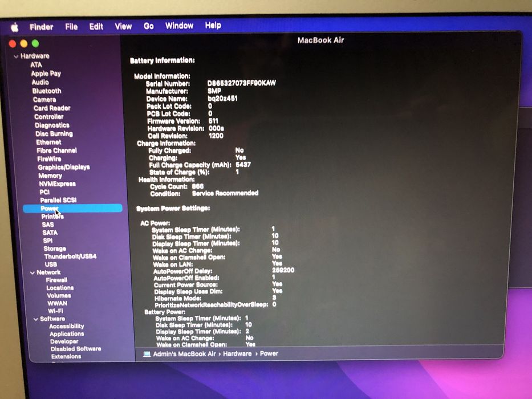Click the laptop icon in path bar
Viewport: 532px width, 399px height.
coord(147,354)
